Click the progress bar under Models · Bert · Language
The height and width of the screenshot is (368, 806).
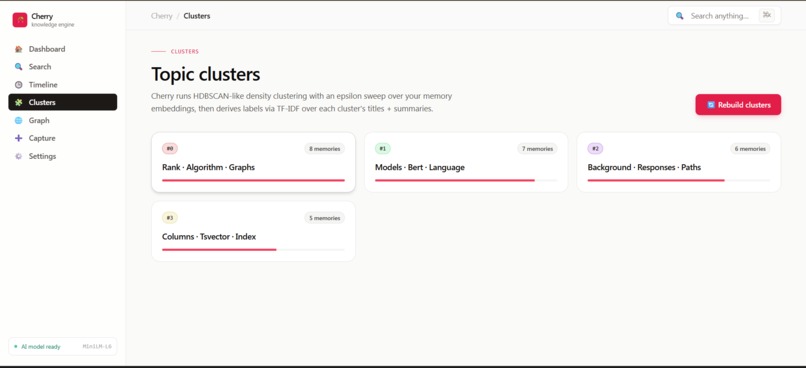tap(466, 180)
